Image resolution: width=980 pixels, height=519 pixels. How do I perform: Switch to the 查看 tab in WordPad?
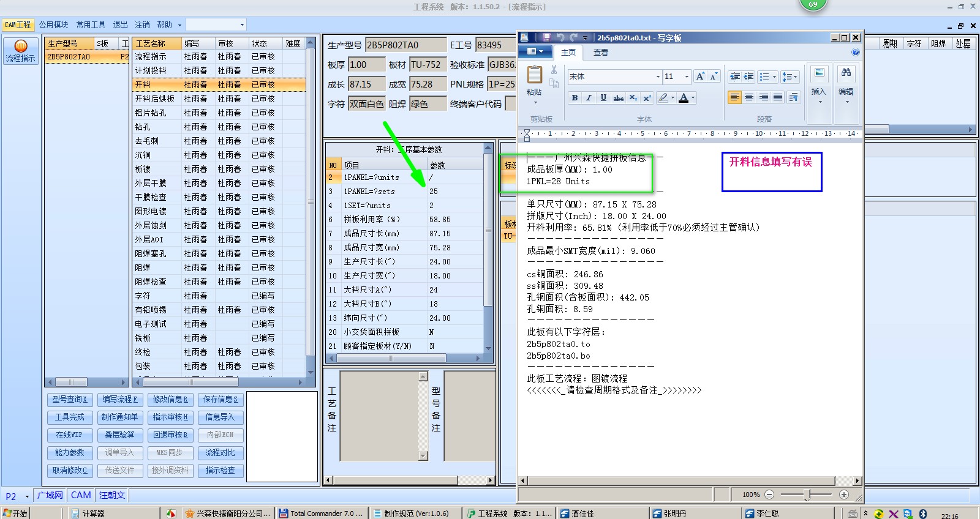click(x=600, y=53)
